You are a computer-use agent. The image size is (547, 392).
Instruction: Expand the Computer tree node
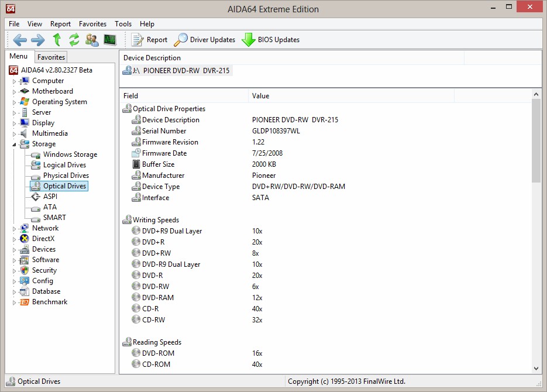15,81
